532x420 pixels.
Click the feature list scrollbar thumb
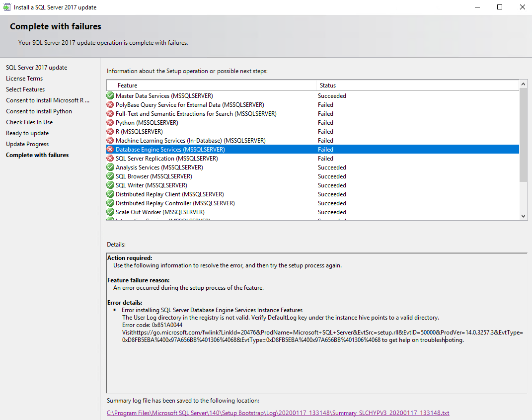pos(523,135)
